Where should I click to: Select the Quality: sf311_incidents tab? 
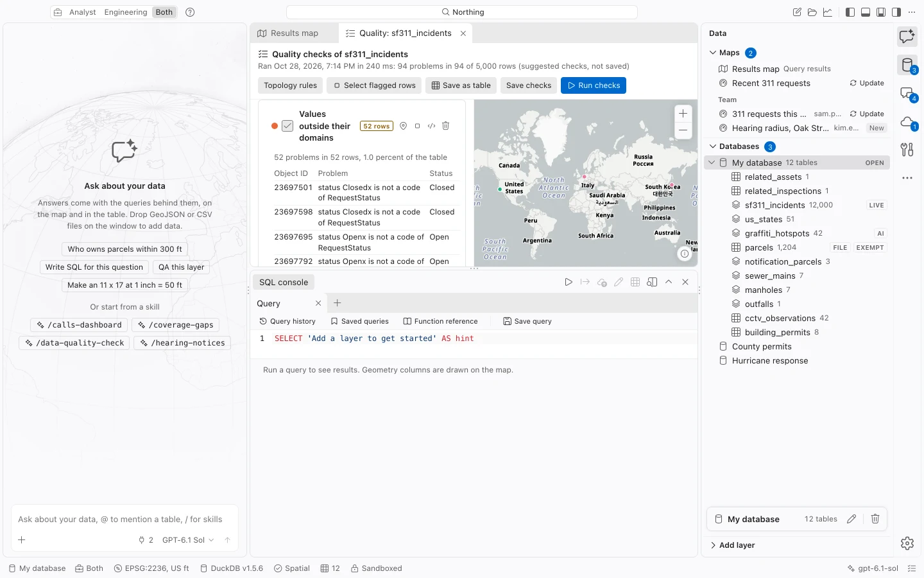(406, 33)
